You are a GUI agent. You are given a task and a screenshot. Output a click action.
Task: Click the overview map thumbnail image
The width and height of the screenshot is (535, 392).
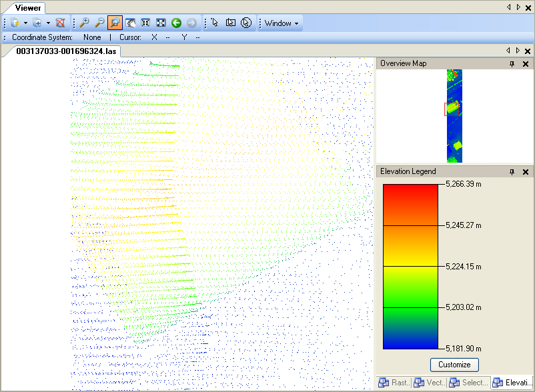coord(454,115)
